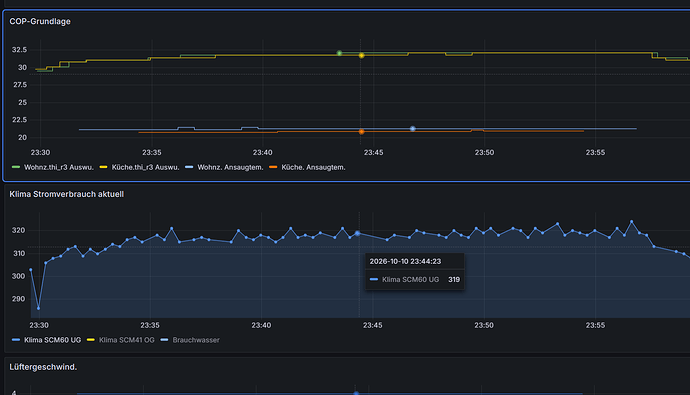The image size is (690, 395).
Task: Click 23:55 x-axis label in Stromverbrauch chart
Action: 595,326
